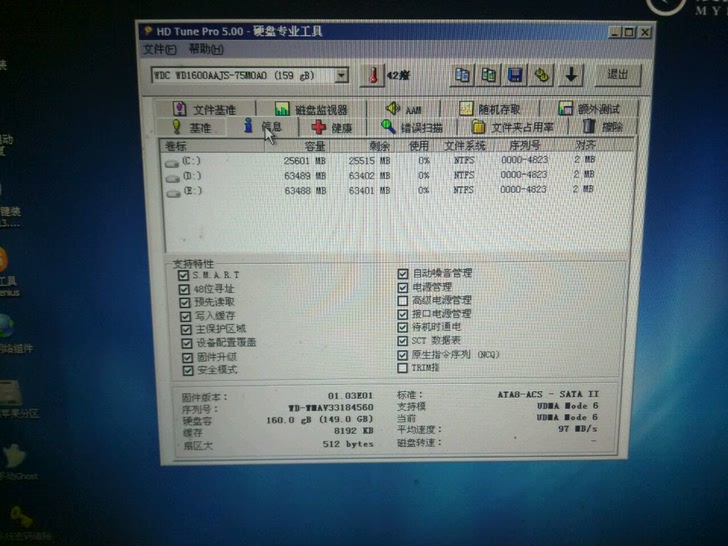728x546 pixels.
Task: Click the copy text to clipboard icon
Action: click(462, 75)
